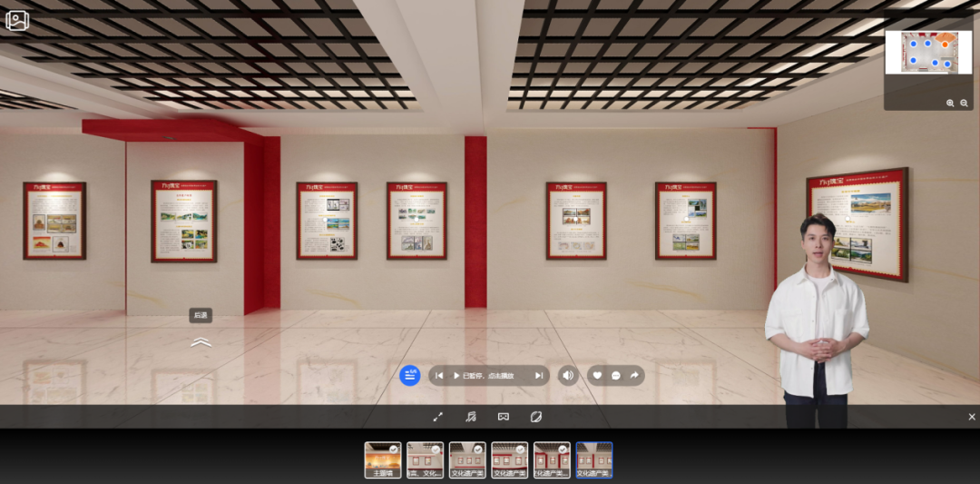This screenshot has height=484, width=980.
Task: Toggle background music off icon
Action: pos(470,417)
